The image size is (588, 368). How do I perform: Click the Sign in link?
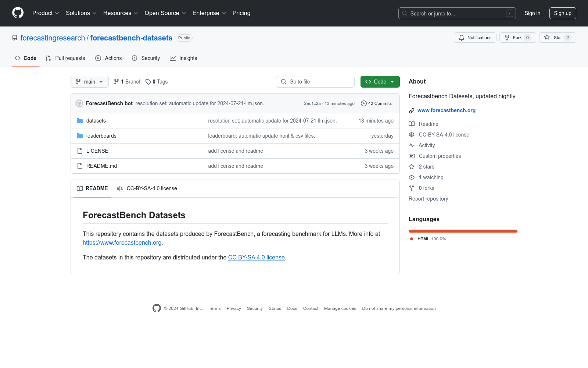point(533,13)
